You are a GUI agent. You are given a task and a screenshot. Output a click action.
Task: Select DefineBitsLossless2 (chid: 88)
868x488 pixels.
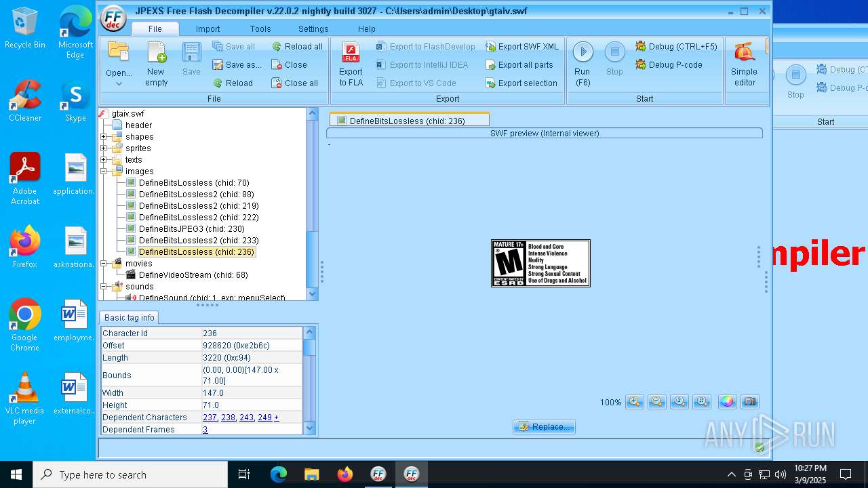(x=197, y=195)
